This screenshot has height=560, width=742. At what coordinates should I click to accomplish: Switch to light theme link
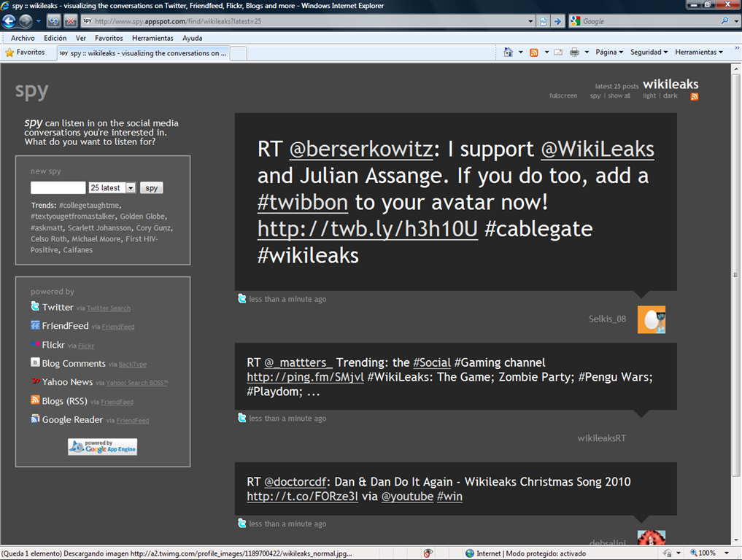pyautogui.click(x=649, y=96)
